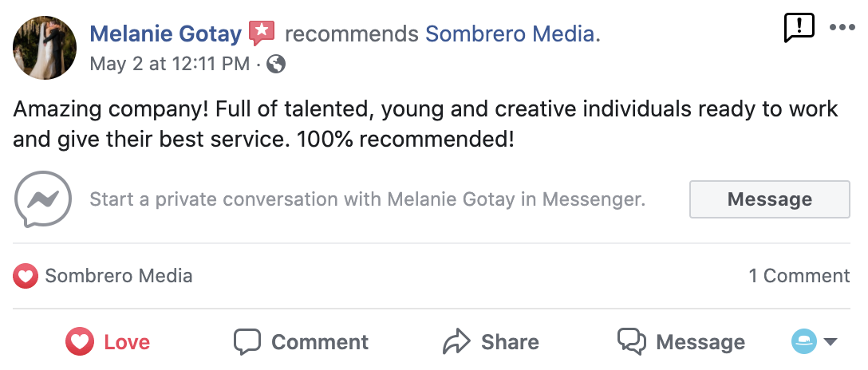Open the post-as identity dropdown arrow
This screenshot has height=370, width=868.
click(x=831, y=342)
